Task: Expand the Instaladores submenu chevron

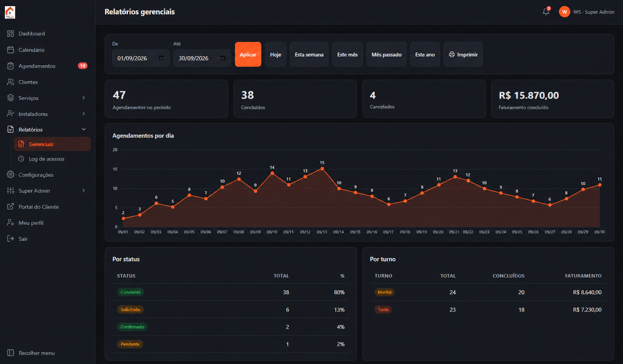Action: [84, 114]
